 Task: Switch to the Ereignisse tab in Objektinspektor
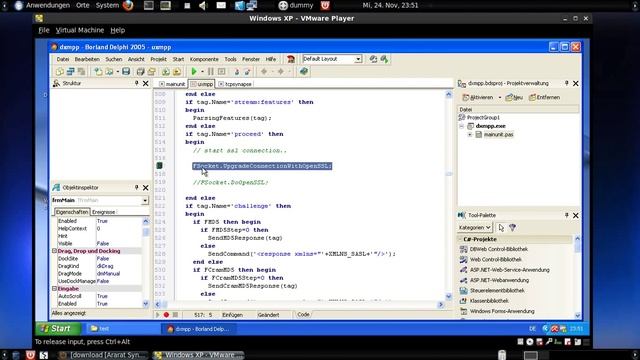pos(103,212)
